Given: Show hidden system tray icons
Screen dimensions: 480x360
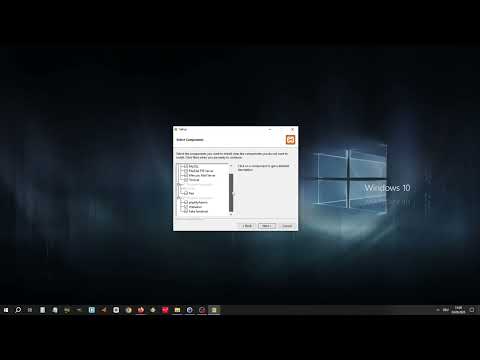Looking at the screenshot, I should click(438, 310).
